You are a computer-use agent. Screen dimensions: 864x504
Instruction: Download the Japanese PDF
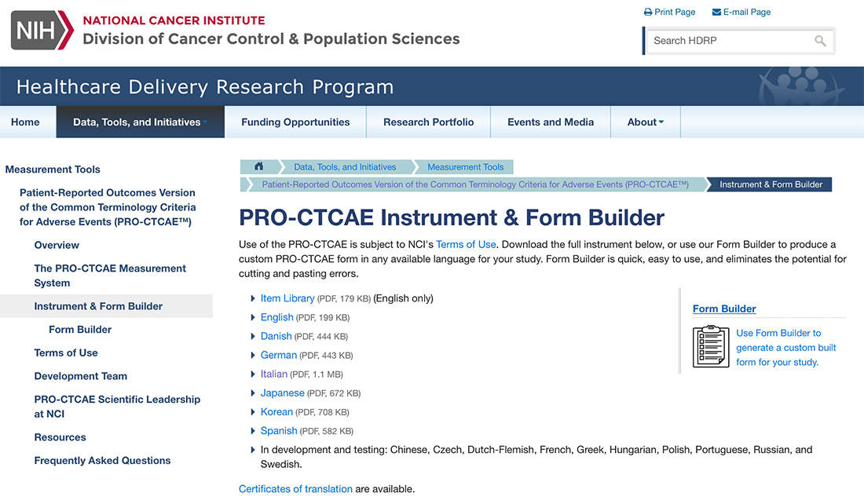(283, 393)
